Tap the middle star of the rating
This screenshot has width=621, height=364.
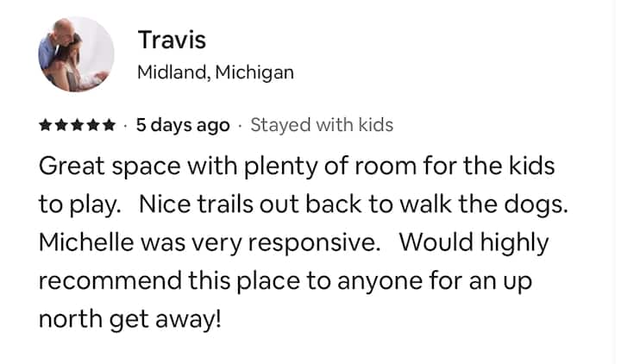[78, 126]
